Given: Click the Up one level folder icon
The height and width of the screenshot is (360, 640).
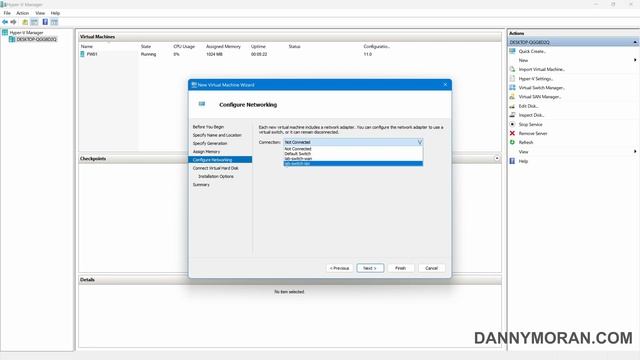Looking at the screenshot, I should [x=25, y=22].
